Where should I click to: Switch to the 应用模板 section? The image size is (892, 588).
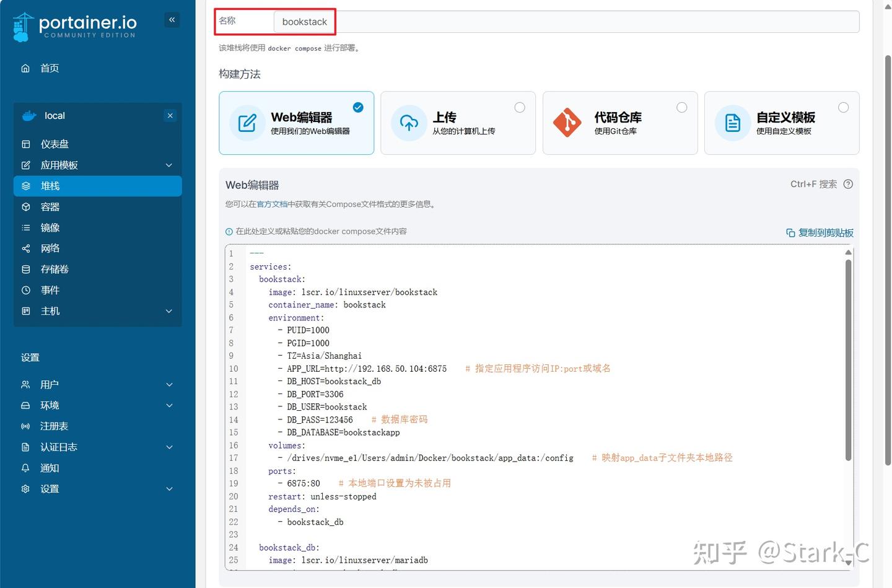(x=59, y=165)
